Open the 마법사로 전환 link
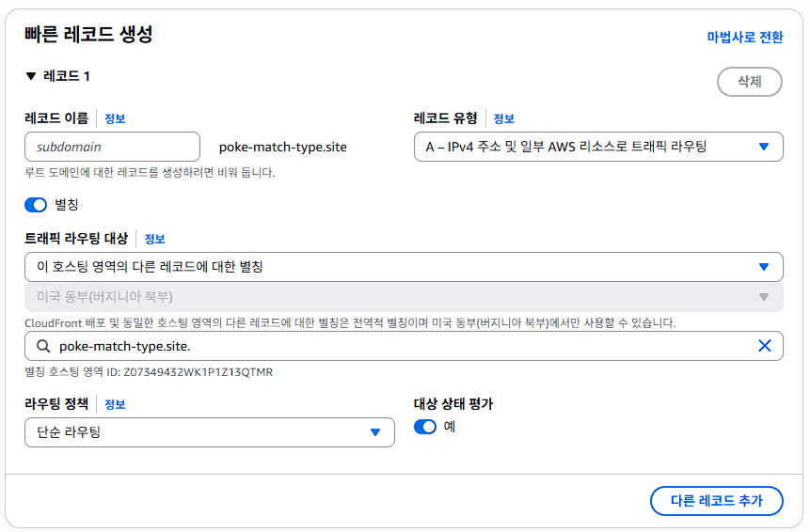 [x=745, y=38]
